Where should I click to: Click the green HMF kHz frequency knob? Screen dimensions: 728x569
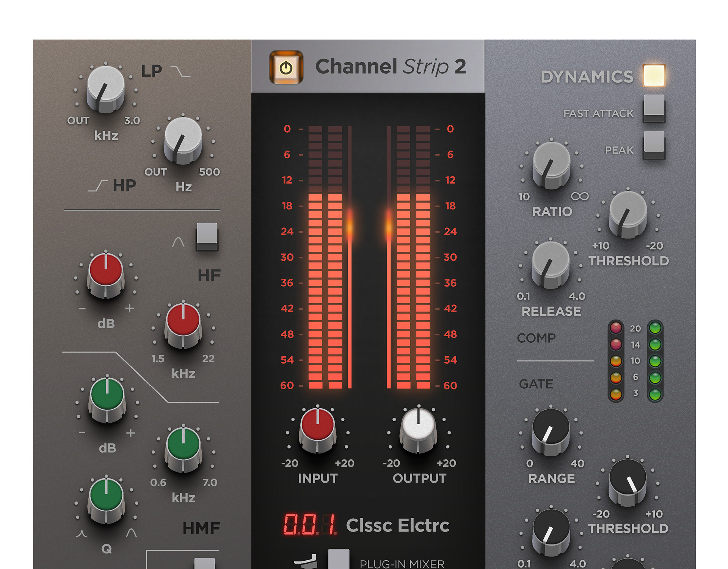coord(184,450)
